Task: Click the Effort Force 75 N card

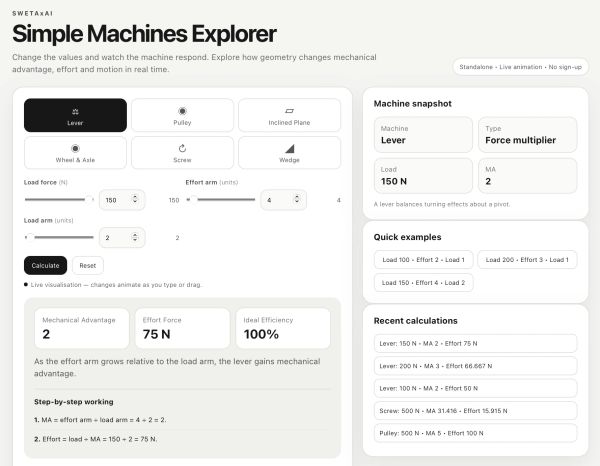Action: 182,328
